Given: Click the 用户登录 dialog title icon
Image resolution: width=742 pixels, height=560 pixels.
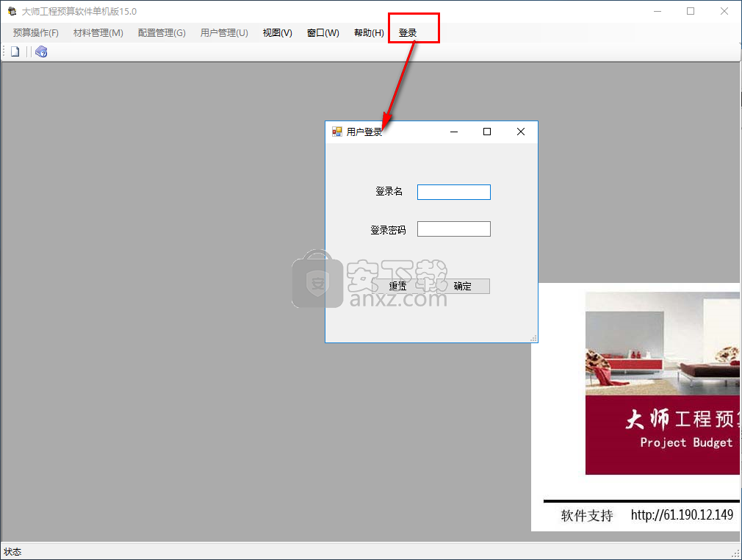Looking at the screenshot, I should click(x=337, y=132).
